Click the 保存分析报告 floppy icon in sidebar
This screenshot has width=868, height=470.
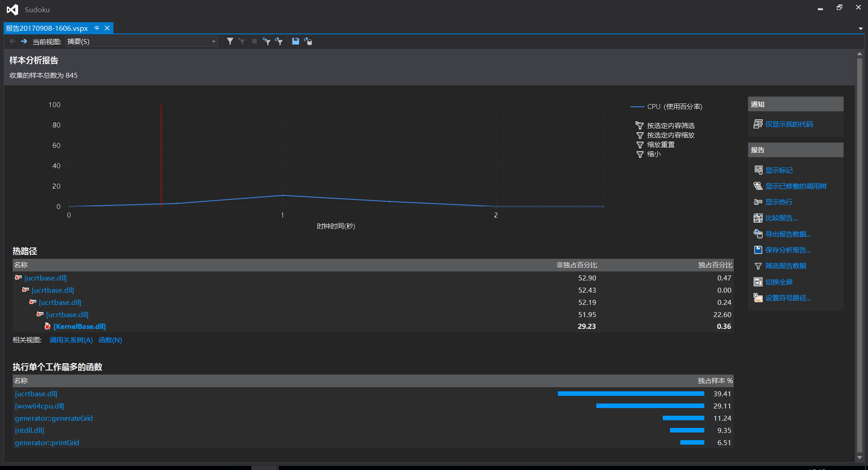758,250
